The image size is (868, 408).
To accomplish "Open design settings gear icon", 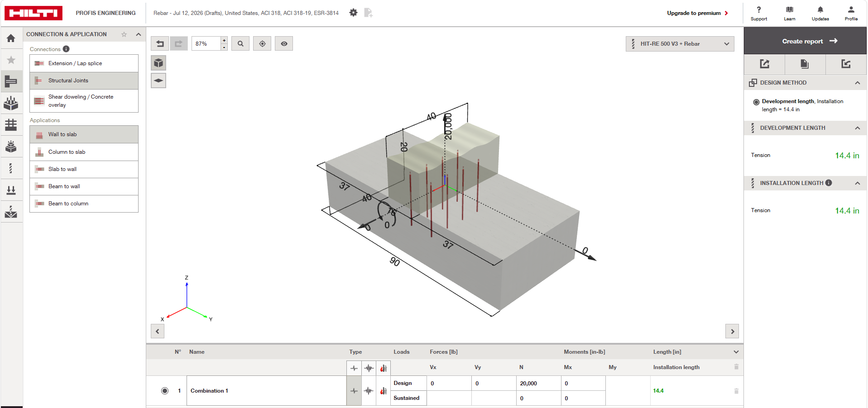I will point(354,13).
